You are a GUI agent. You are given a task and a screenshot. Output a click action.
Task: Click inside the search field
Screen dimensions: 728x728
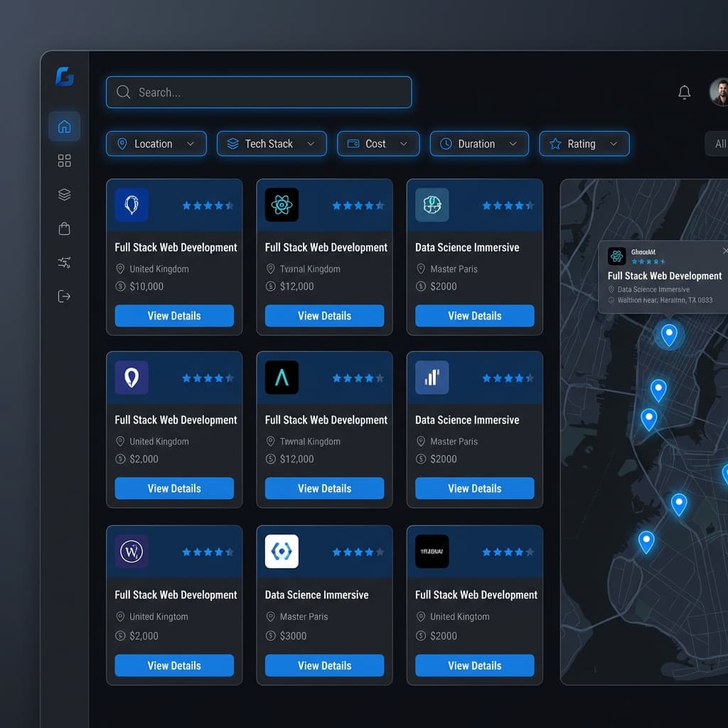click(258, 92)
